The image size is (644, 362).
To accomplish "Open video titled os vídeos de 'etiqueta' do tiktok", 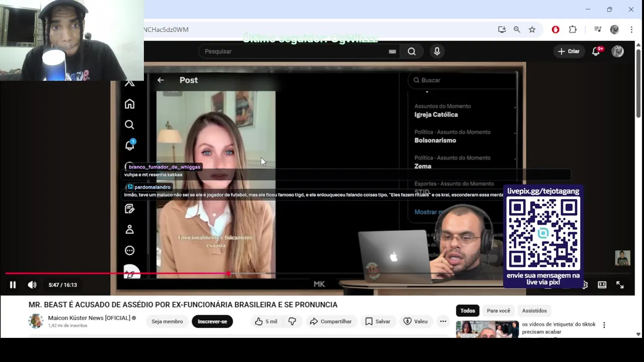I will pyautogui.click(x=558, y=328).
